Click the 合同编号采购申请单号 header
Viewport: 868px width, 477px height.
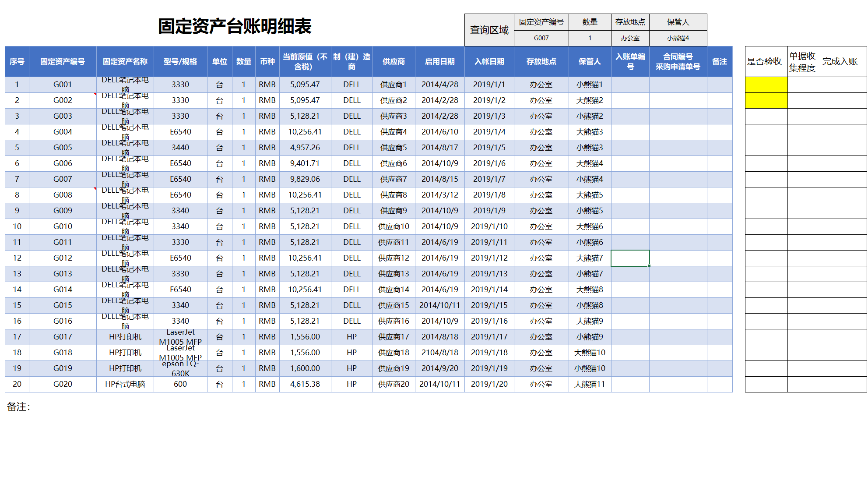pos(678,61)
